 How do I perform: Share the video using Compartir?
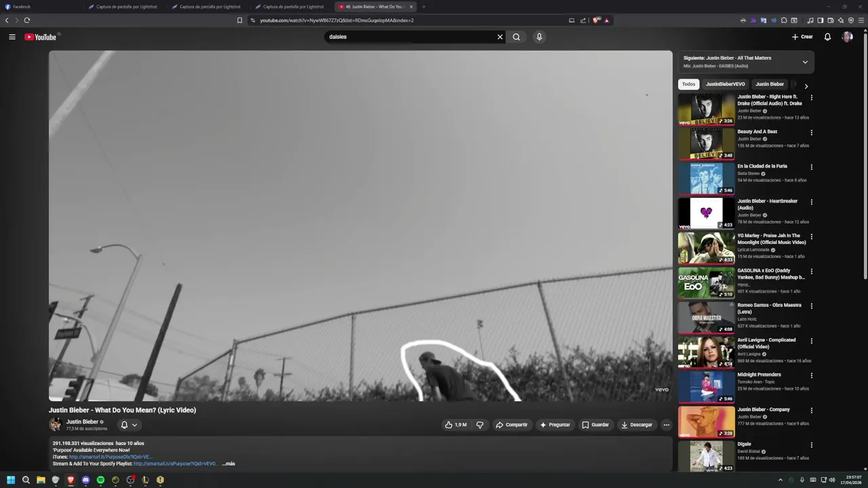[511, 425]
